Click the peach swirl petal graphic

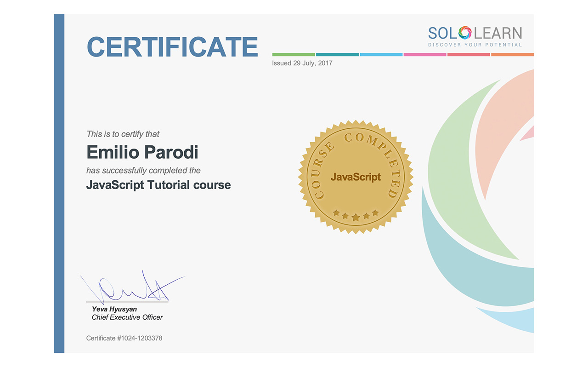[x=501, y=133]
